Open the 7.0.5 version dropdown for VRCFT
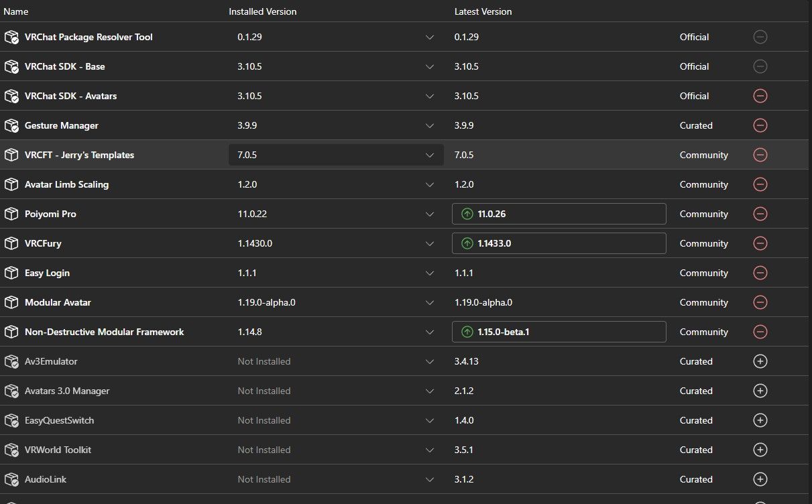This screenshot has width=812, height=504. [x=336, y=155]
